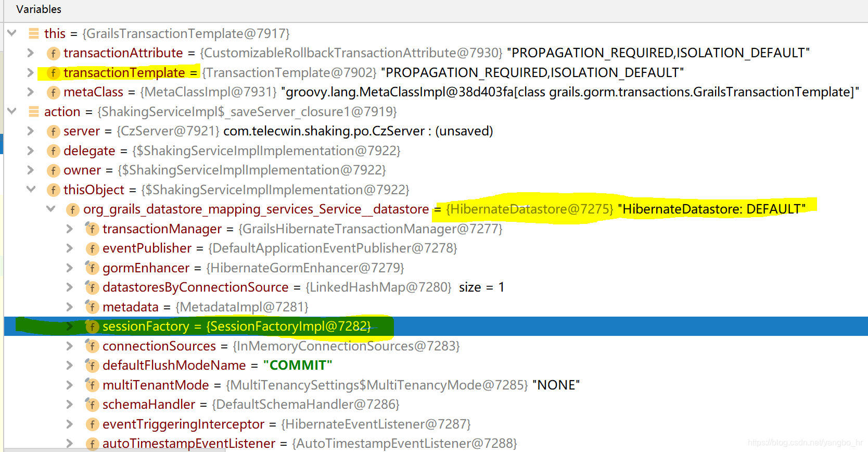This screenshot has width=868, height=452.
Task: Click the field icon of org_grails_datastore datastore
Action: tap(73, 209)
